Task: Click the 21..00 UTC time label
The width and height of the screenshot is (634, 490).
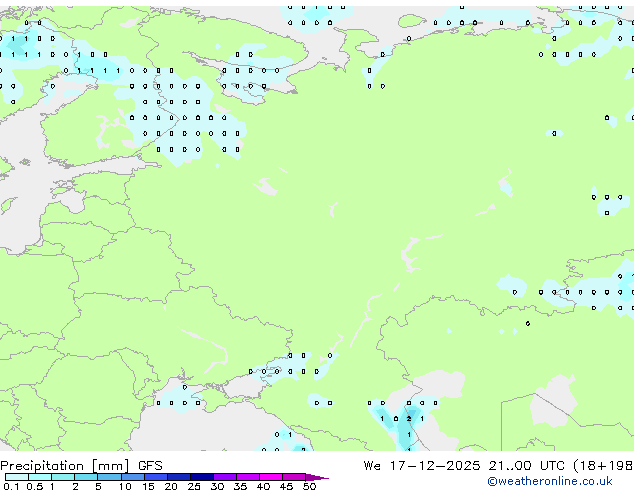Action: 526,466
